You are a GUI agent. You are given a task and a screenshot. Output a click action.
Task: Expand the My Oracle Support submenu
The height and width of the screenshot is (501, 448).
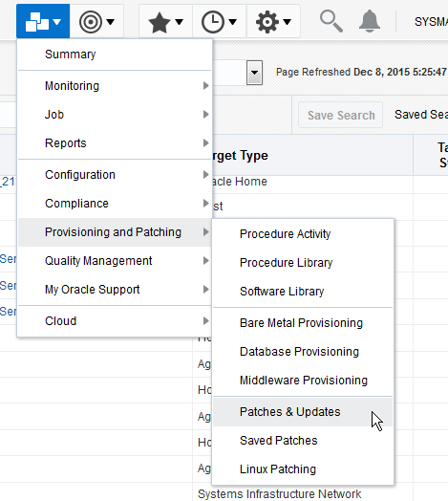115,289
